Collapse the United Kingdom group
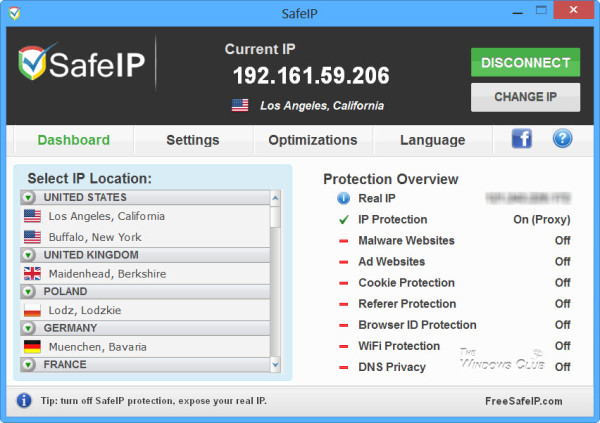The width and height of the screenshot is (600, 423). 28,255
